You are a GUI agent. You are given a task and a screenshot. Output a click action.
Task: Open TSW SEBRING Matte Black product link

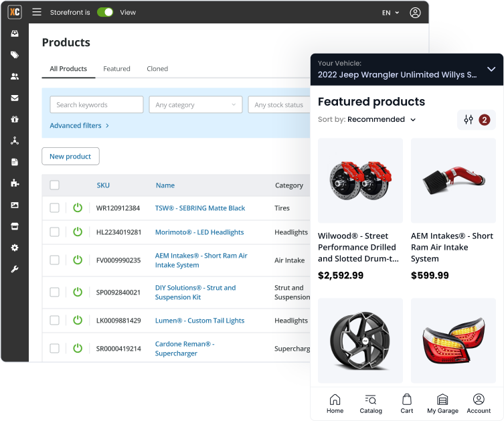pyautogui.click(x=200, y=208)
